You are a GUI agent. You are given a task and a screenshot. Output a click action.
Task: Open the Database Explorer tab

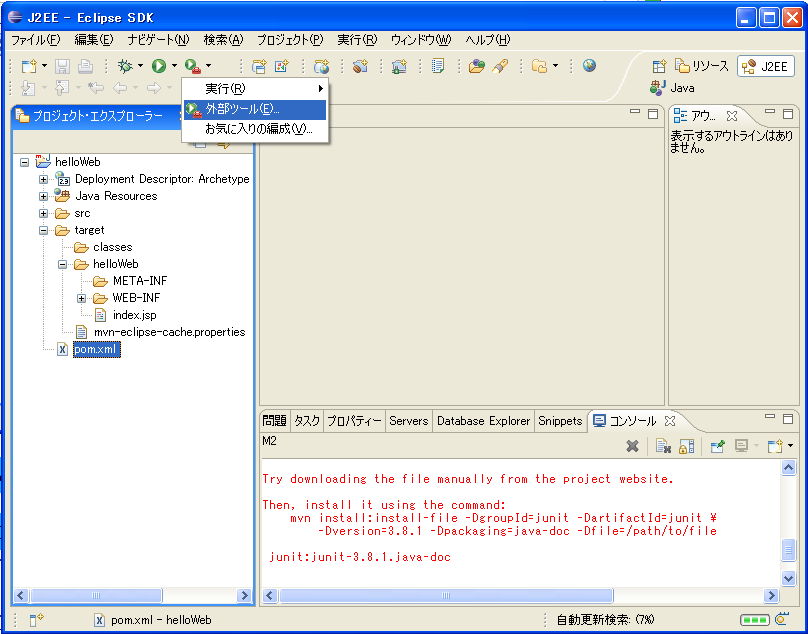tap(483, 421)
